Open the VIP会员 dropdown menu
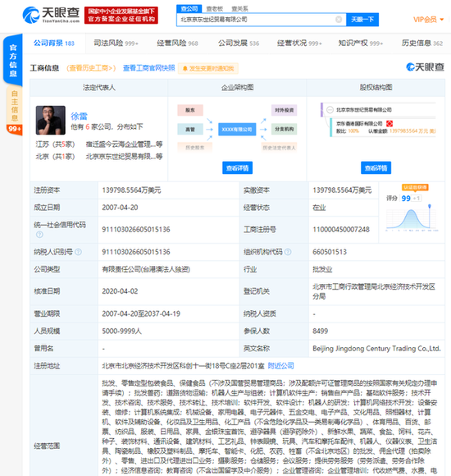 click(428, 20)
